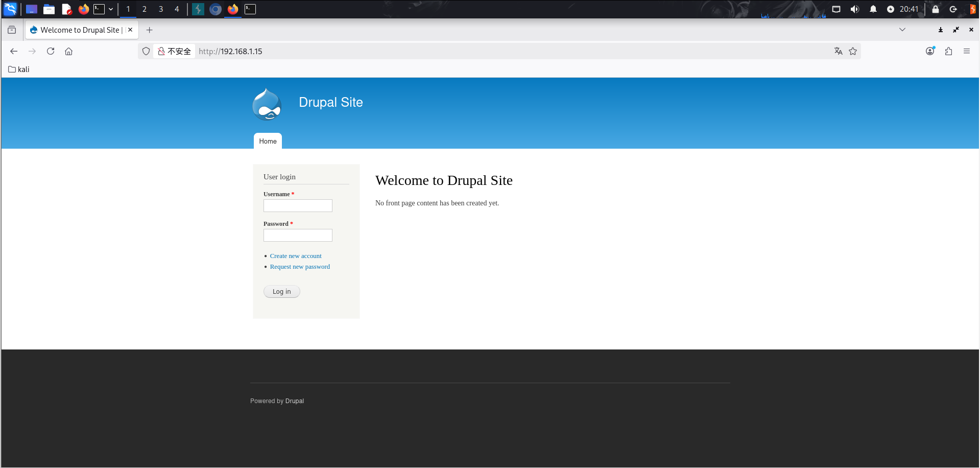Reload the current page
Screen dimensions: 980x468
click(x=51, y=51)
